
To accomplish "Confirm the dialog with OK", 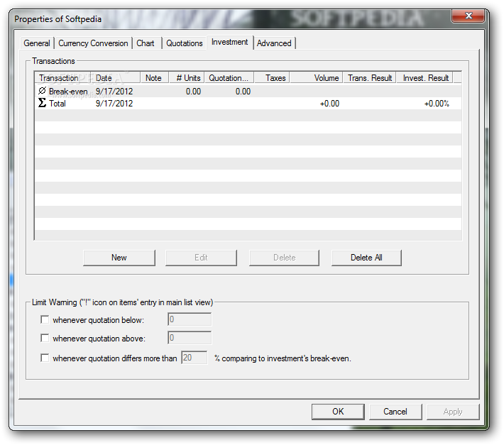I will (338, 412).
